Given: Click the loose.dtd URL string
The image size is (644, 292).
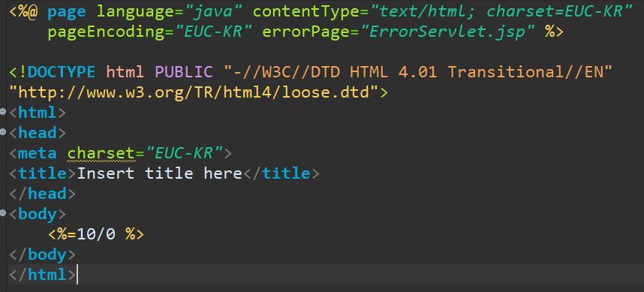Looking at the screenshot, I should (x=194, y=92).
